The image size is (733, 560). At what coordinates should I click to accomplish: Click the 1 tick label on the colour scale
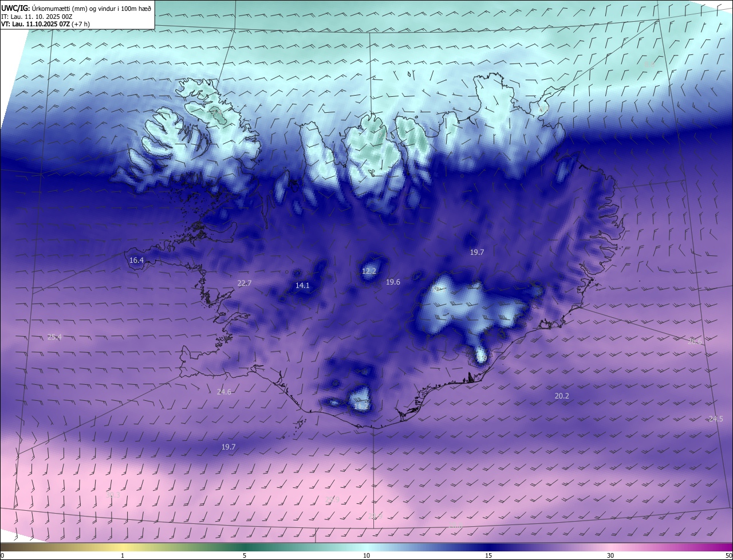tap(123, 555)
